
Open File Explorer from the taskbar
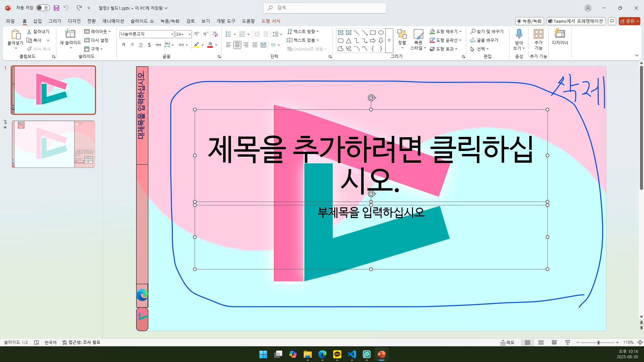click(308, 354)
